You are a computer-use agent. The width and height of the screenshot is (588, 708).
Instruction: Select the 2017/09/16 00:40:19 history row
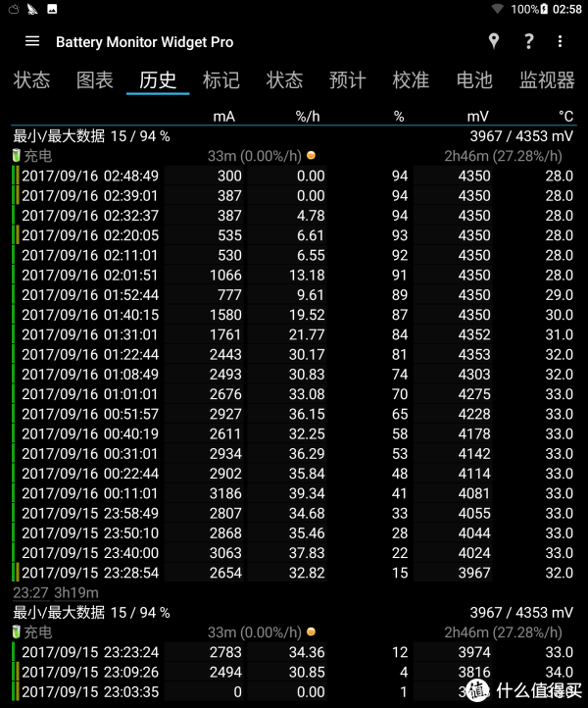click(293, 434)
